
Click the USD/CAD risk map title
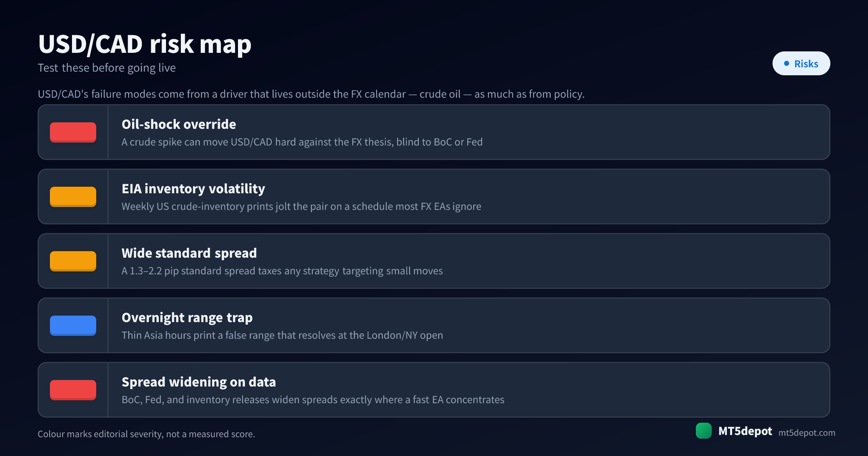pyautogui.click(x=145, y=44)
